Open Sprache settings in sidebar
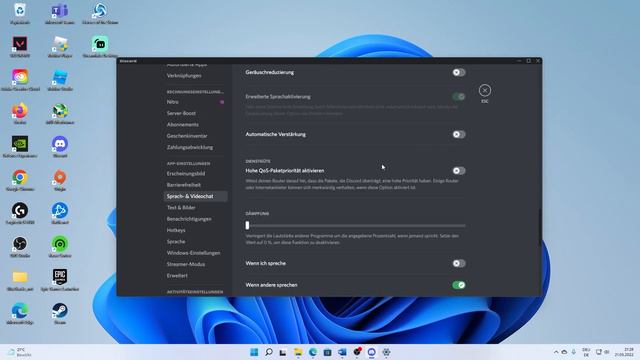The image size is (640, 360). click(176, 242)
